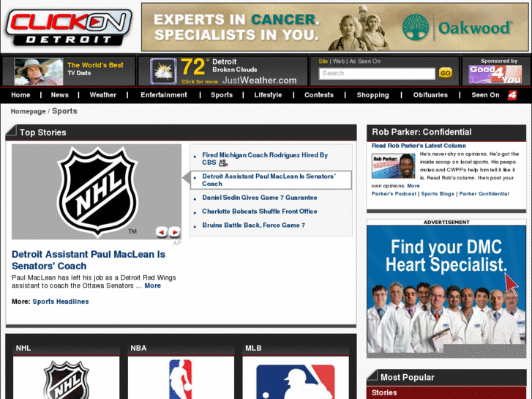Screen dimensions: 532x399
Task: Click the NBA section logo tile
Action: (181, 378)
